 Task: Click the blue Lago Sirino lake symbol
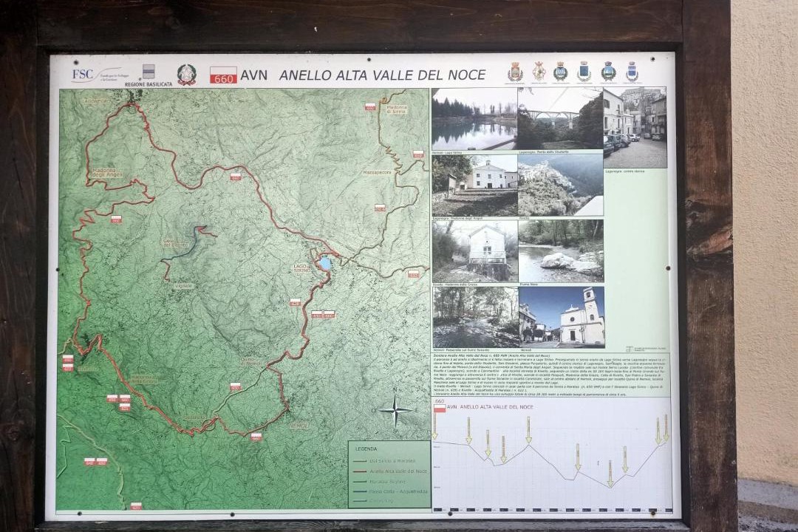click(x=324, y=263)
